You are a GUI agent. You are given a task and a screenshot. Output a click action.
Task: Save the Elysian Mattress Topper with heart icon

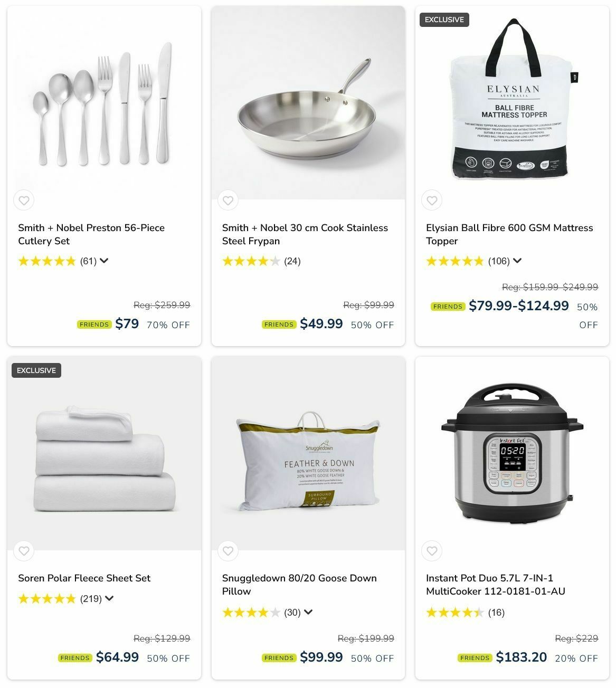pos(432,200)
